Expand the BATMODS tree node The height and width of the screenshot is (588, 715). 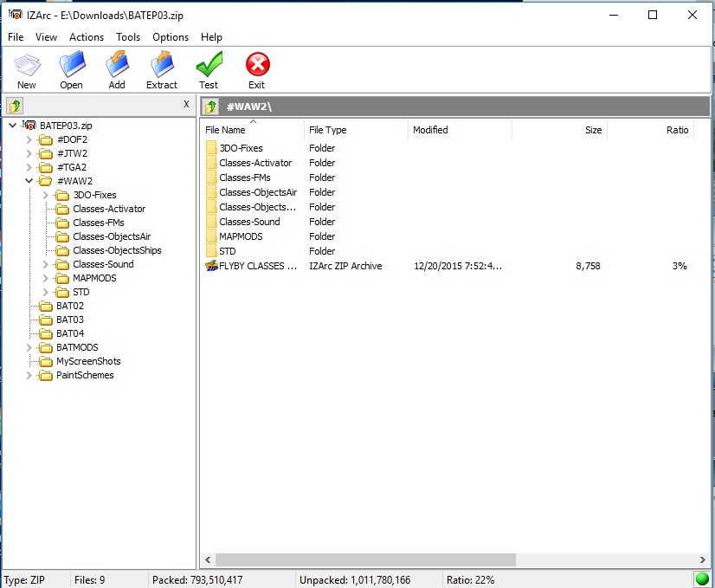29,347
